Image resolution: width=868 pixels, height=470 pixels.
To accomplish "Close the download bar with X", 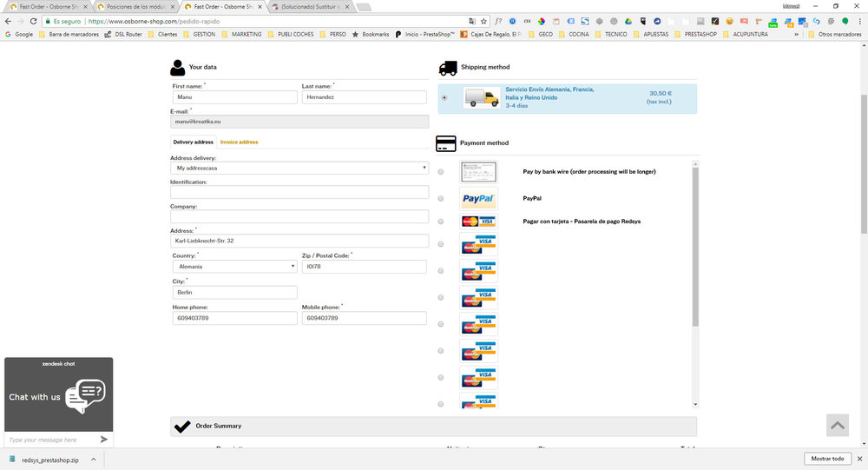I will (x=859, y=459).
